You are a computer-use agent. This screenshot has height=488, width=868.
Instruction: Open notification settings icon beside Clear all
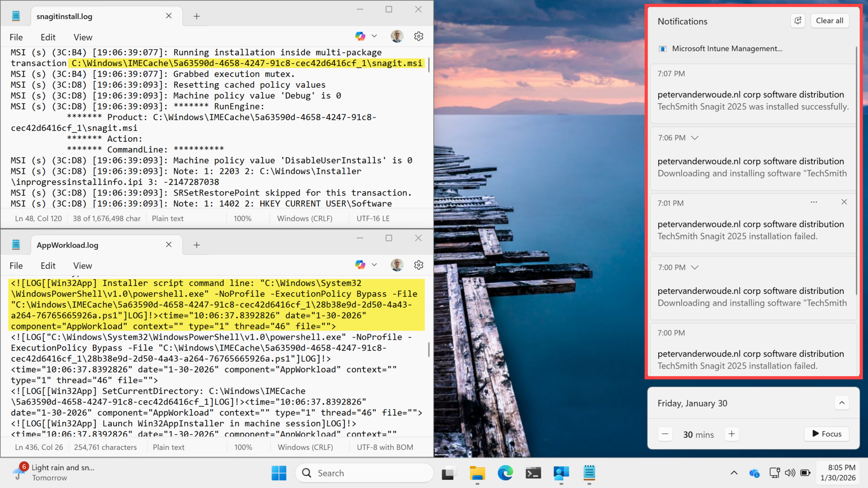pyautogui.click(x=797, y=21)
